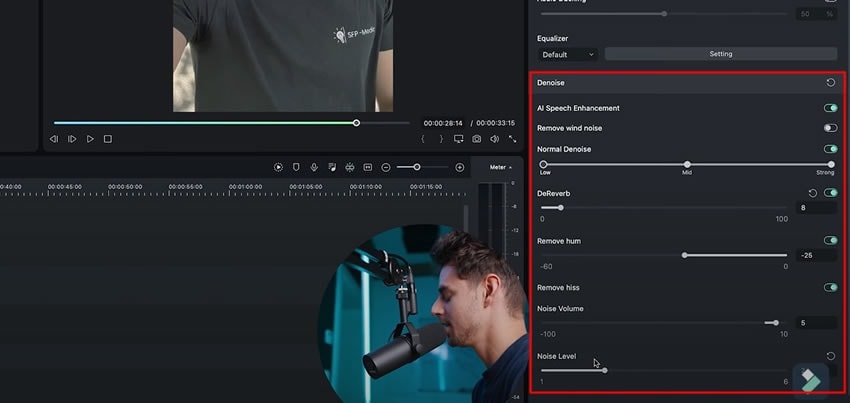Enter fullscreen preview with the expand icon
The width and height of the screenshot is (850, 403).
[x=512, y=139]
